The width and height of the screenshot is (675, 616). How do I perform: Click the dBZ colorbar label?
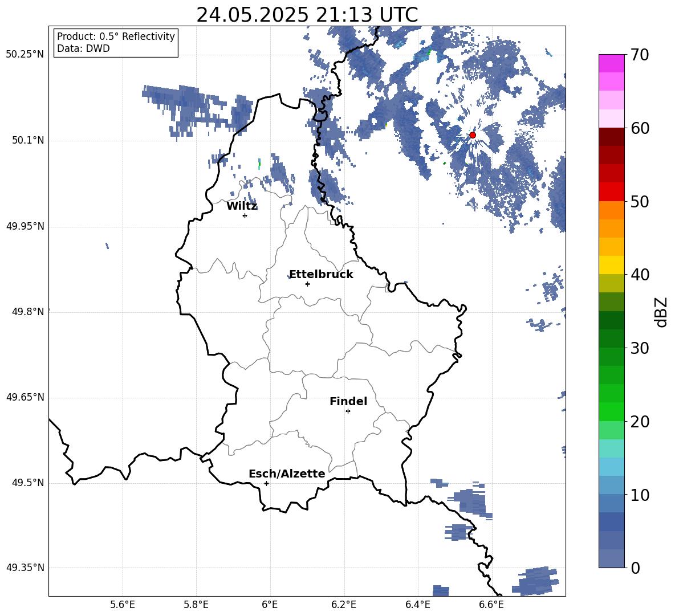pyautogui.click(x=662, y=312)
